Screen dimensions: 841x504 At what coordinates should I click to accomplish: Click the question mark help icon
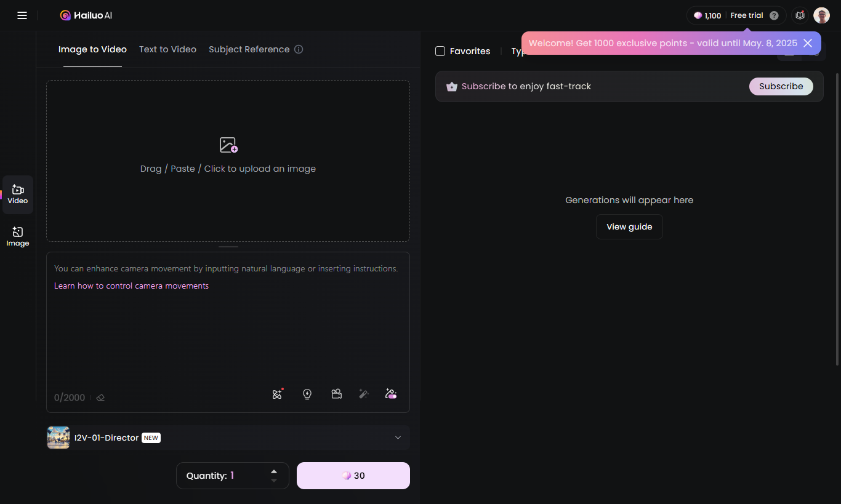774,15
